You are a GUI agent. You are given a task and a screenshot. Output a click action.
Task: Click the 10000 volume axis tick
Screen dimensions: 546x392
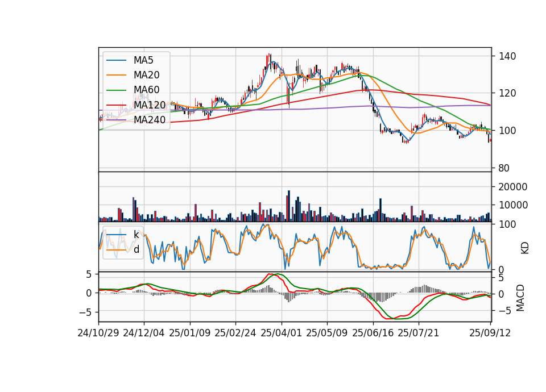pyautogui.click(x=513, y=205)
